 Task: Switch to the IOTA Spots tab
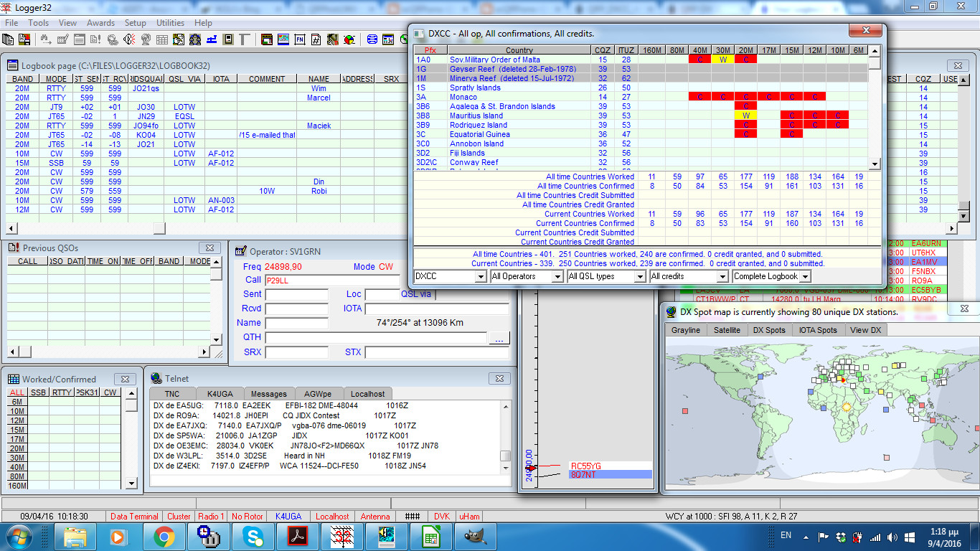[x=818, y=330]
